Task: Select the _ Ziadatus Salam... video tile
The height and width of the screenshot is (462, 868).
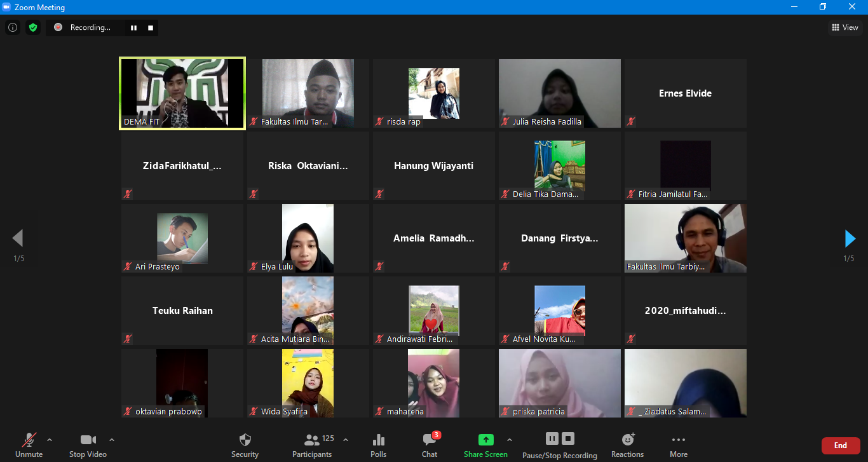Action: [x=686, y=383]
